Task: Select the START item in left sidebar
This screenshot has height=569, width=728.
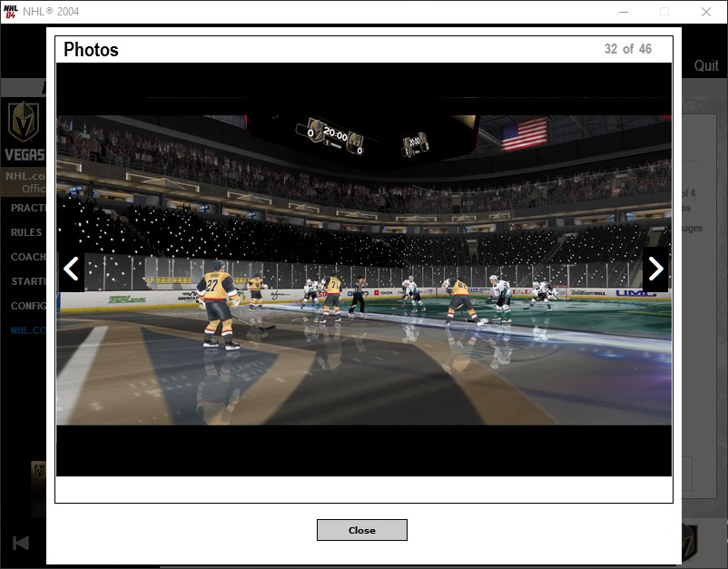Action: click(28, 281)
